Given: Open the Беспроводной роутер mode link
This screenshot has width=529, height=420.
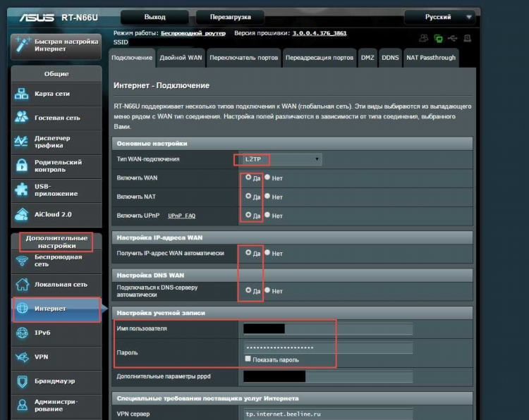Looking at the screenshot, I should (193, 33).
